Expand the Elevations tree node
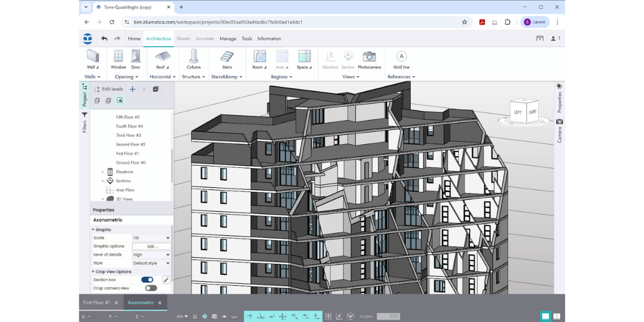This screenshot has width=644, height=322. (103, 172)
